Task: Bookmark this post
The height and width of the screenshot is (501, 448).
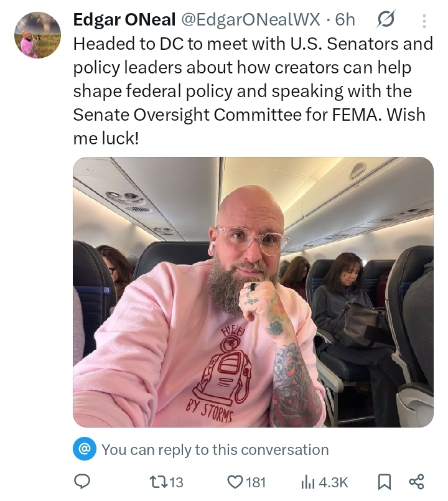Action: tap(385, 482)
